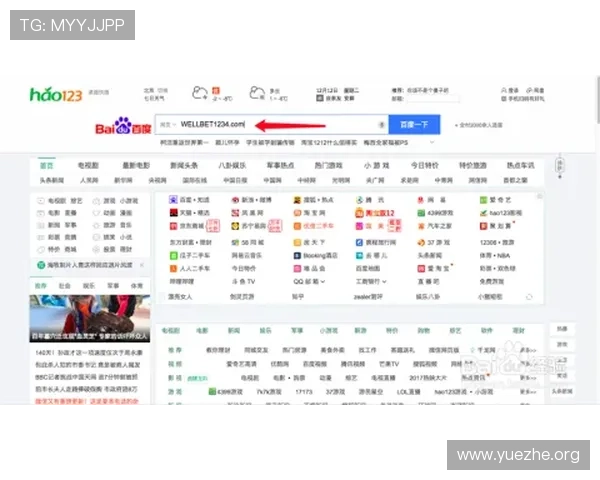This screenshot has width=600, height=480.
Task: Click the 搜狐 site icon
Action: click(297, 200)
